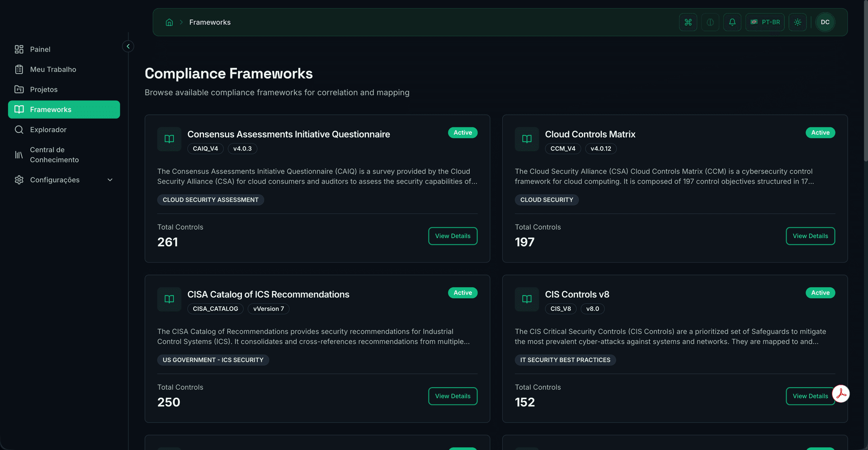868x450 pixels.
Task: Click the Active badge dropdown on CAIQ card
Action: pos(462,132)
